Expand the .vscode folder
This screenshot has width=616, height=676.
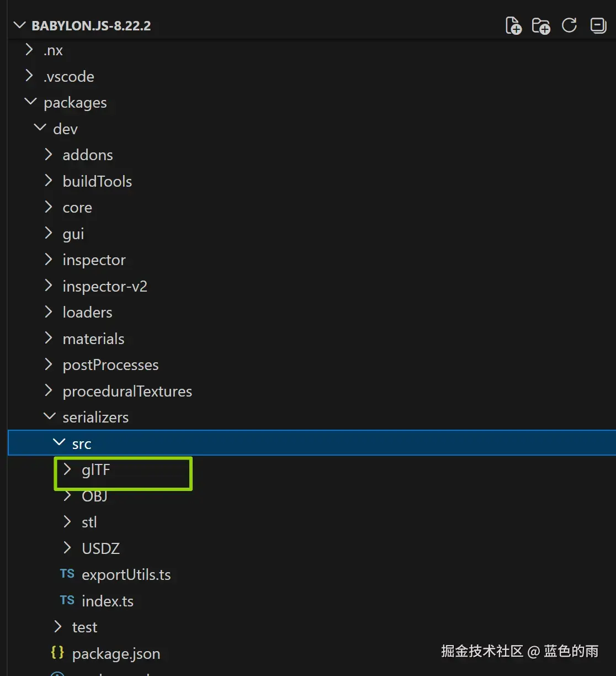click(x=30, y=76)
